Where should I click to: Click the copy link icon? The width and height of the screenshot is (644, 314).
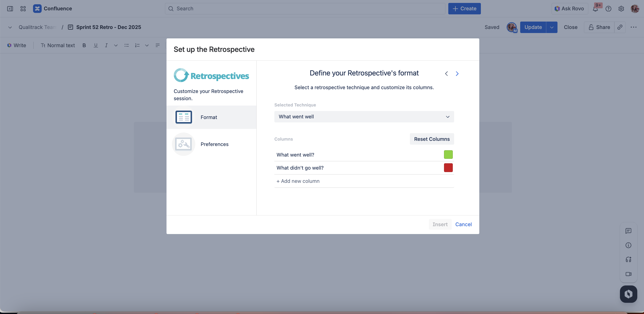(x=620, y=27)
